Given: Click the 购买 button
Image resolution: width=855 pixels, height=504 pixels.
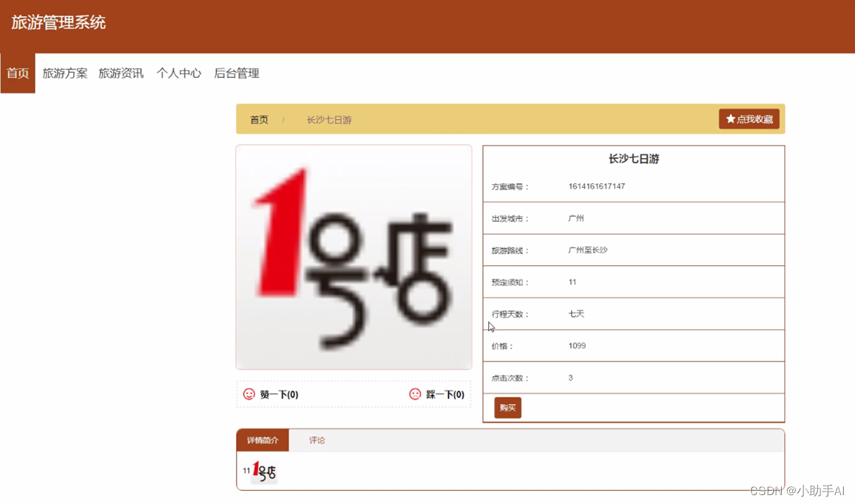Looking at the screenshot, I should [507, 407].
